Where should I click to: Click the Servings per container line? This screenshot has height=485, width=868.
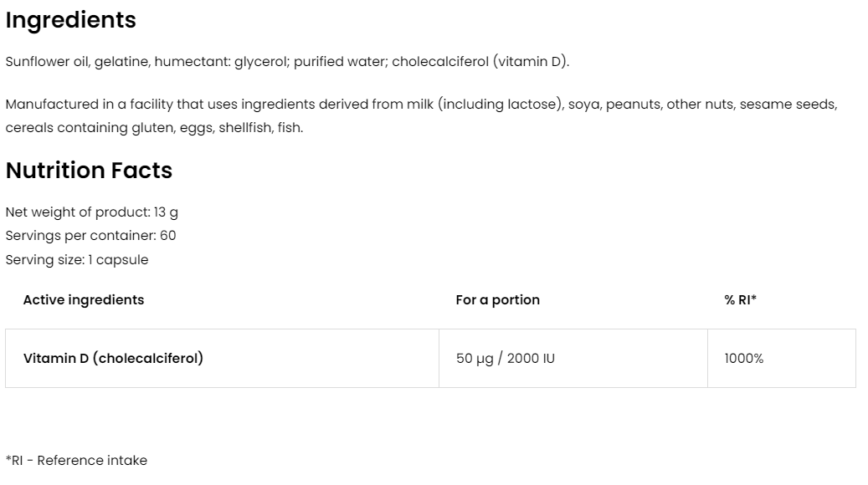(90, 236)
